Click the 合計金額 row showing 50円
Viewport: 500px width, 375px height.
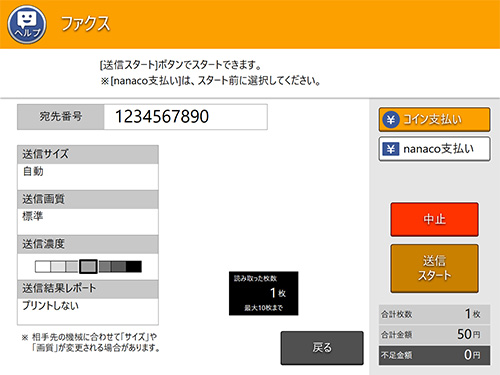434,334
